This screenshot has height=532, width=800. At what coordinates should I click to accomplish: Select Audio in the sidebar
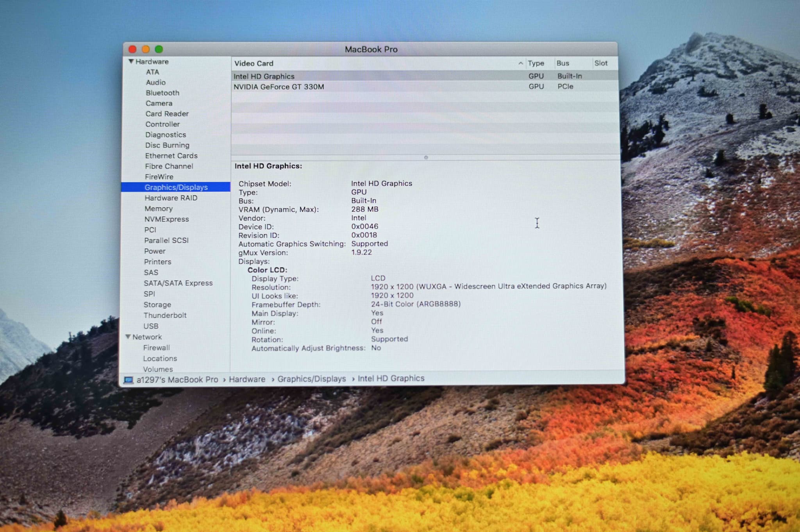(155, 82)
